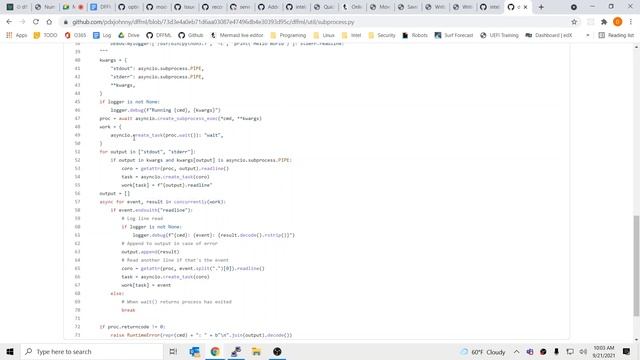Expand hidden system tray icons
The image size is (640, 360).
tap(516, 351)
